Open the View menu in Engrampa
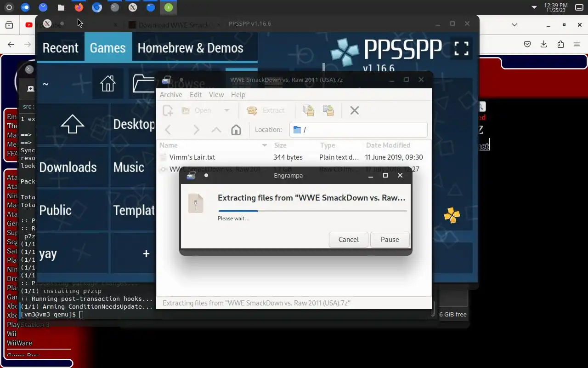The width and height of the screenshot is (588, 368). click(x=216, y=95)
